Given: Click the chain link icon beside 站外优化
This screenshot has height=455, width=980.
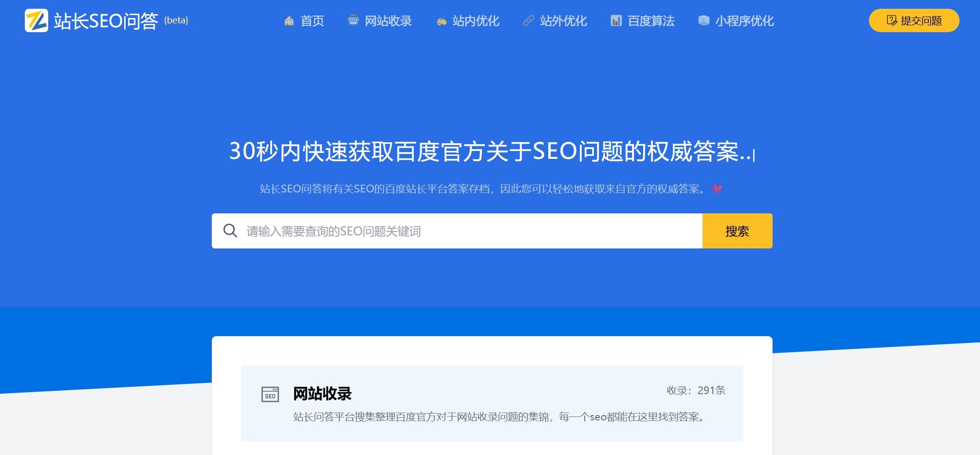Looking at the screenshot, I should [x=528, y=21].
